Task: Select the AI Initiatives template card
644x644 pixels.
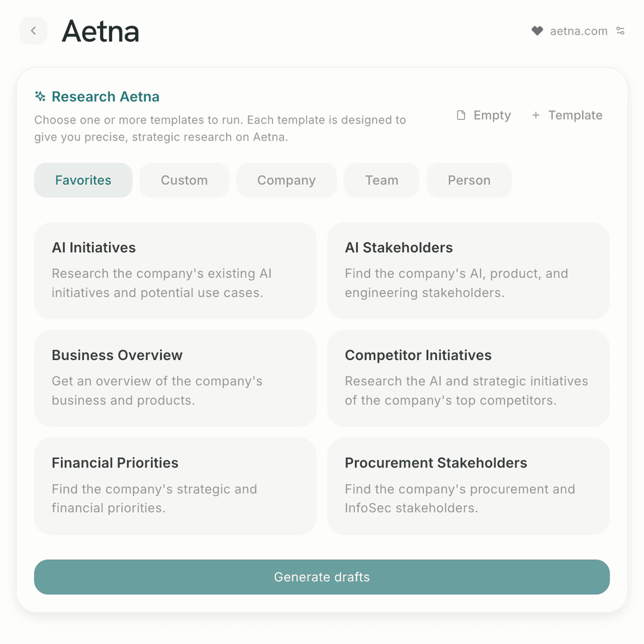Action: 175,271
